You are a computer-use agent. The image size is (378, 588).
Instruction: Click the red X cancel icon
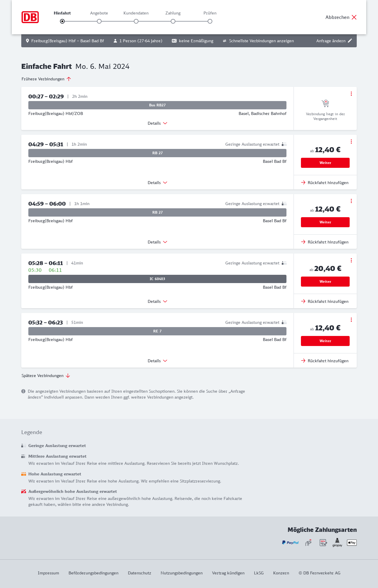[354, 17]
